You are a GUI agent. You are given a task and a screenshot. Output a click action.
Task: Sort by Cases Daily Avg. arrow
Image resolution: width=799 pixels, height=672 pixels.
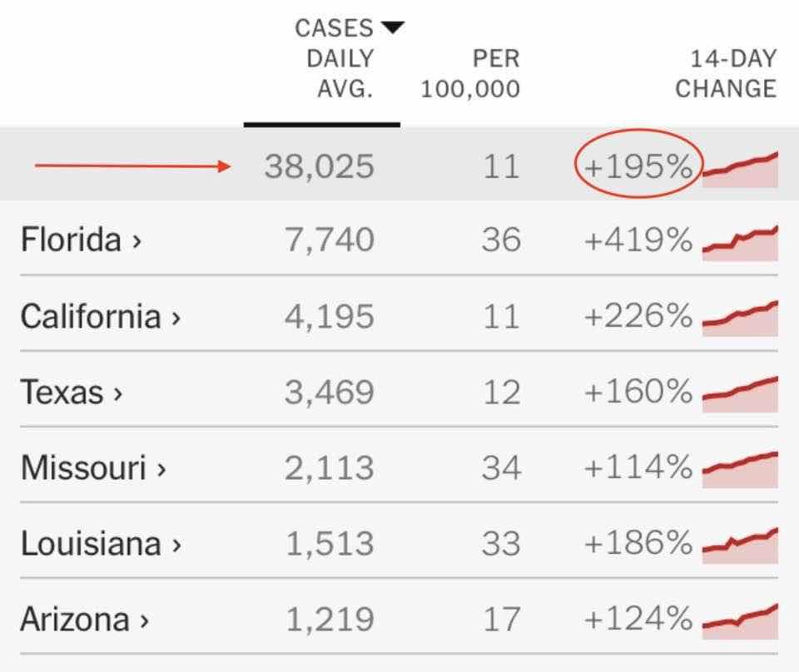392,27
